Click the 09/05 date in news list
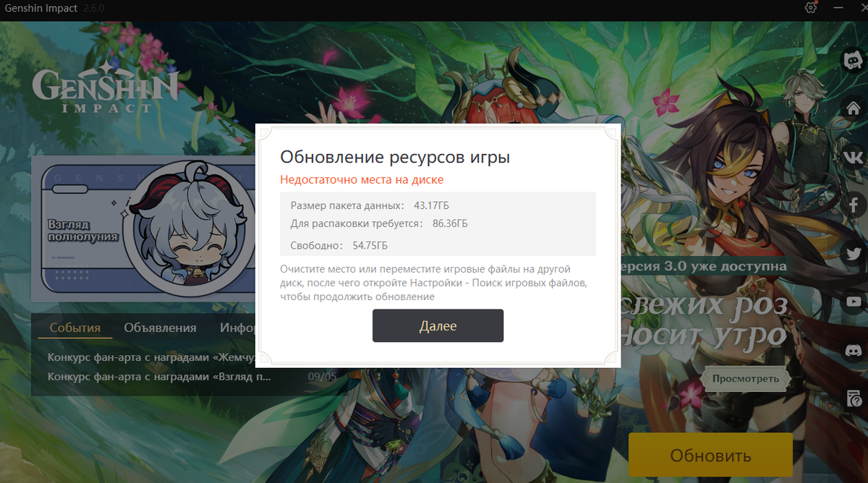The height and width of the screenshot is (483, 868). (322, 376)
